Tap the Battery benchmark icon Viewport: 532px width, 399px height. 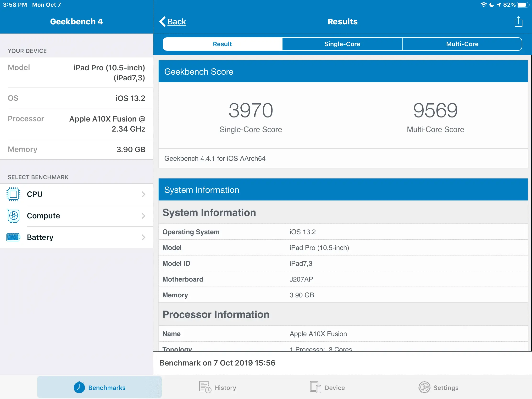coord(13,237)
